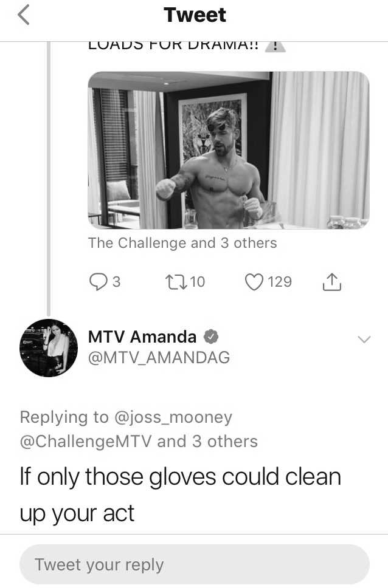The image size is (388, 588).
Task: Go back using the top-left arrow
Action: point(24,16)
